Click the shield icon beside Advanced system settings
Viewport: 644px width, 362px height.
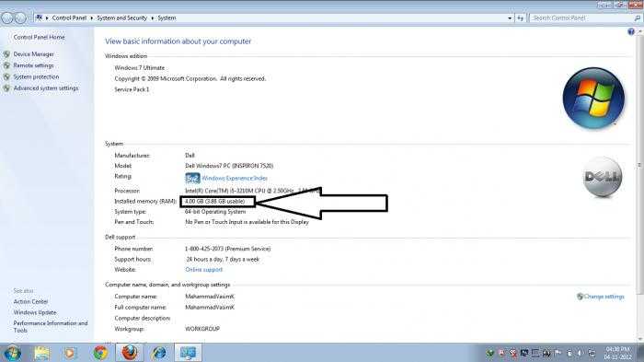6,88
